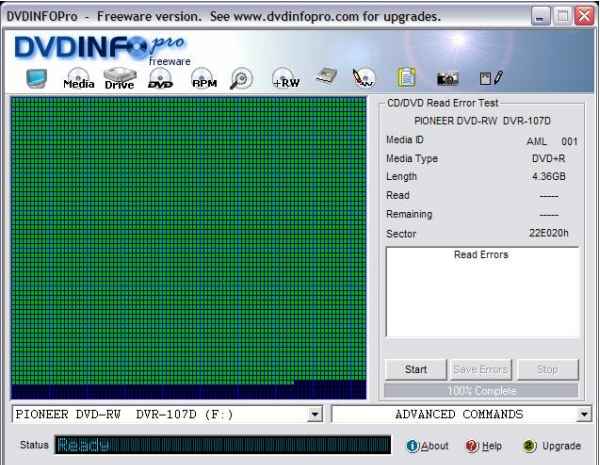Click the disc with pen icon
Screen dimensions: 600x465
(364, 78)
